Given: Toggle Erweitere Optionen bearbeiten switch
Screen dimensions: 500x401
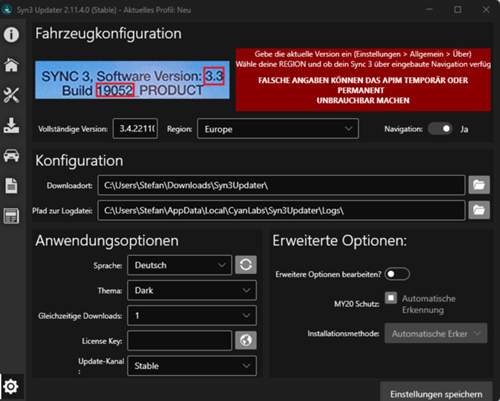Looking at the screenshot, I should point(397,274).
